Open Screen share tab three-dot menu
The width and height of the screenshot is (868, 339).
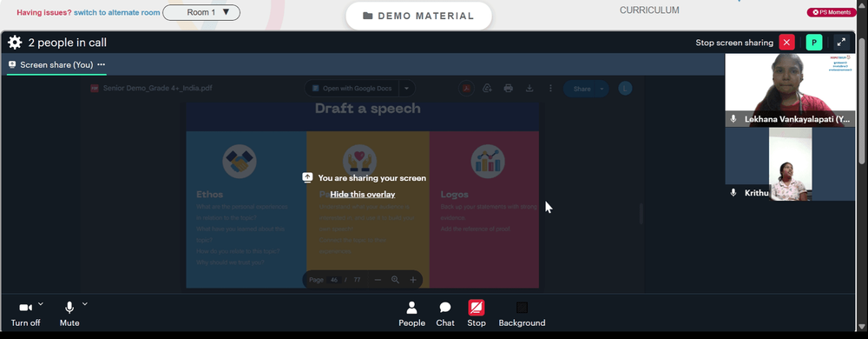102,65
